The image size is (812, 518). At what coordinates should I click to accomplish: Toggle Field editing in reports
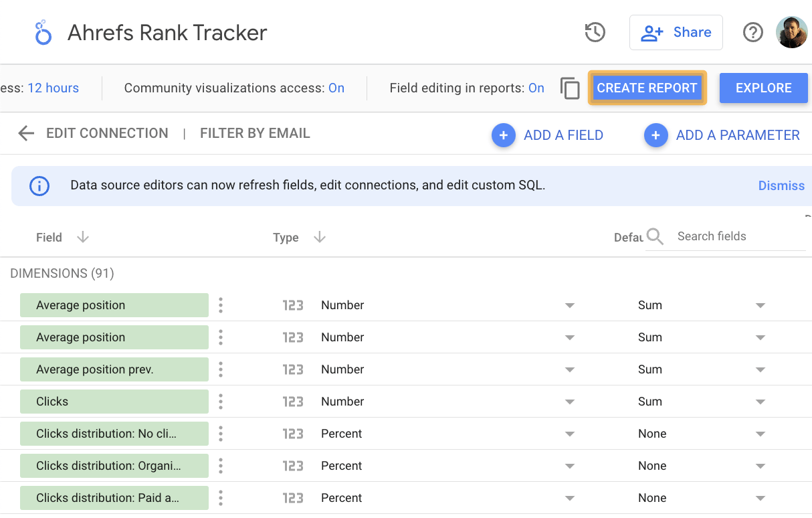pos(536,88)
